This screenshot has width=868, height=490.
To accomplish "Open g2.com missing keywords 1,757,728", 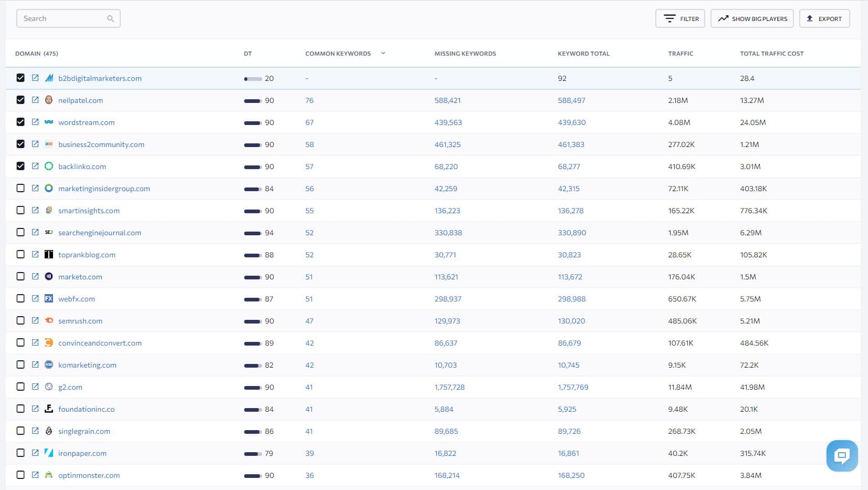I will 449,387.
